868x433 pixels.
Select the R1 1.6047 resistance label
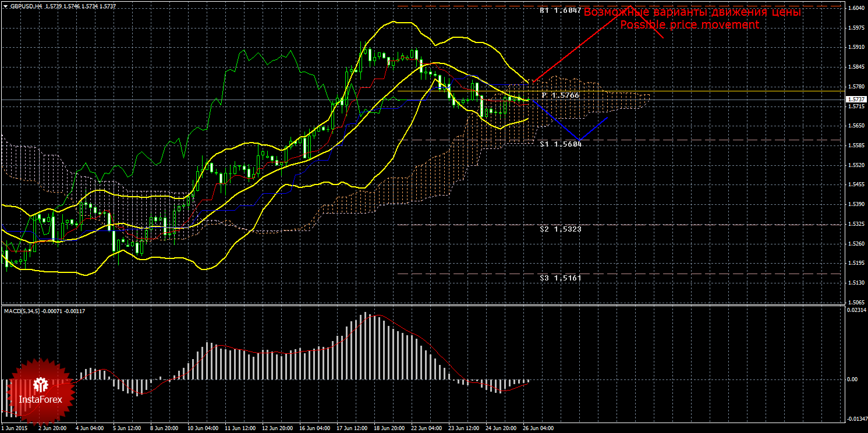coord(560,10)
